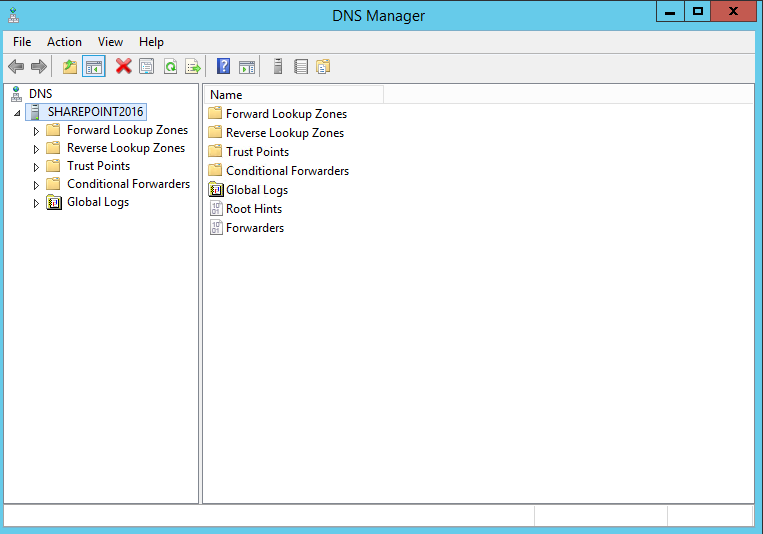Open Properties via toolbar icon
The height and width of the screenshot is (534, 763).
(x=146, y=66)
